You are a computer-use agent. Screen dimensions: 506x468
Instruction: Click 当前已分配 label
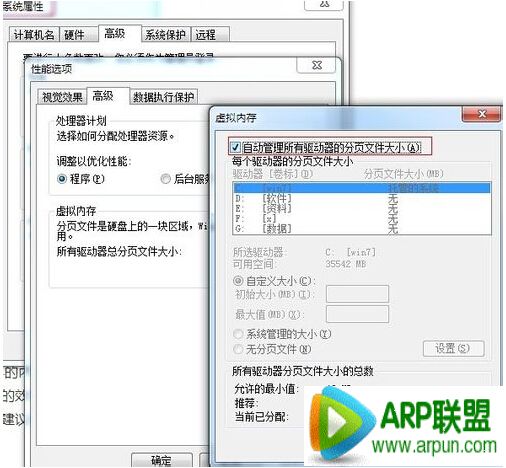click(x=262, y=417)
